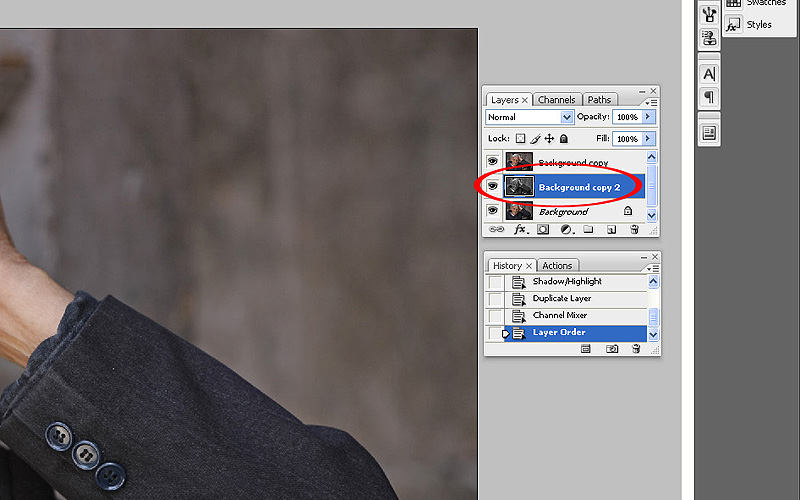Toggle visibility of the Background layer

coord(492,211)
